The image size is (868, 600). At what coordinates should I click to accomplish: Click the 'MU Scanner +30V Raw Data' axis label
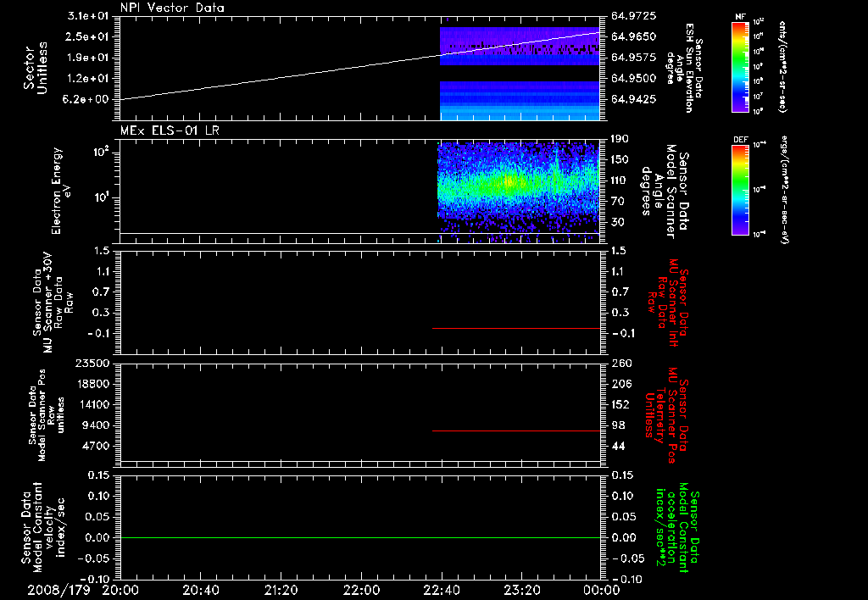[x=53, y=303]
